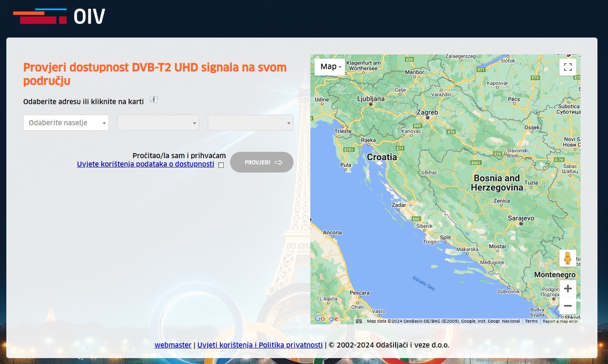This screenshot has height=364, width=608.
Task: Click Trieste on the map
Action: (343, 131)
